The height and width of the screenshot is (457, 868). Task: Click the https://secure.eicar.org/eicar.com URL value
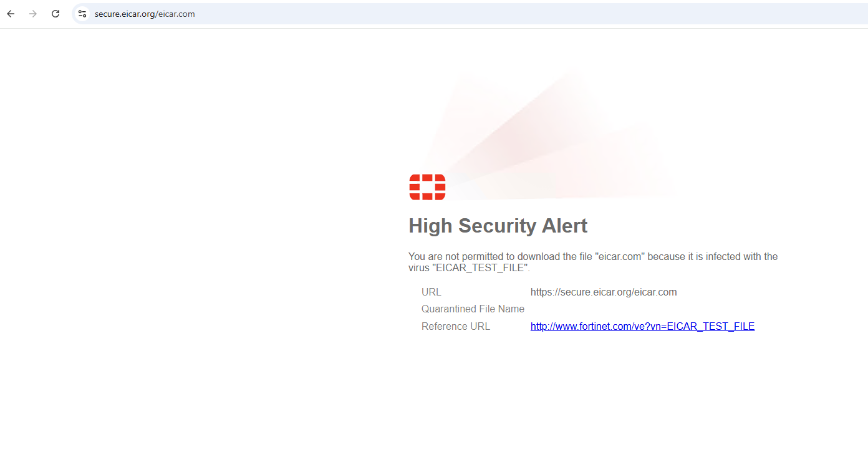click(604, 292)
